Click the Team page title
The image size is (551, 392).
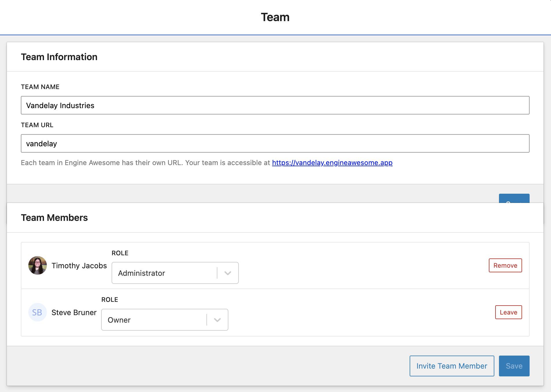pyautogui.click(x=275, y=17)
